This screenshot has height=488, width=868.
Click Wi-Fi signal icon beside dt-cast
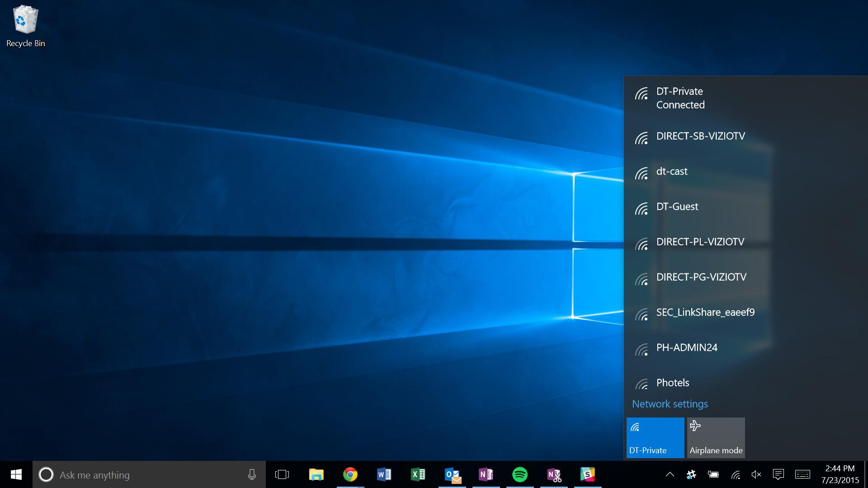pos(642,174)
